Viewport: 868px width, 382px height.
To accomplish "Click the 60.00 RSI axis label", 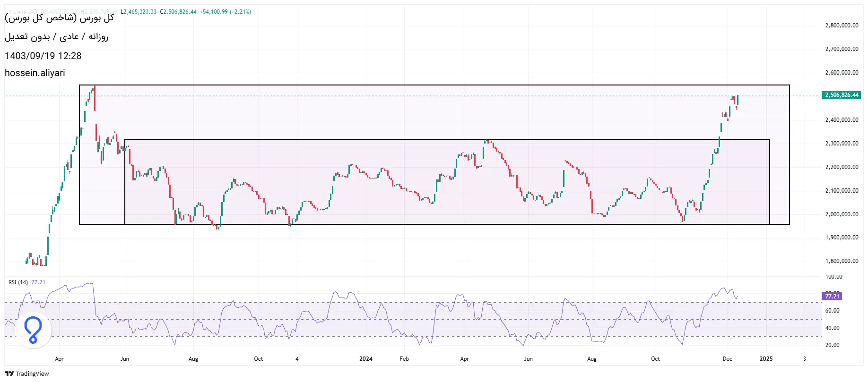I will click(833, 311).
